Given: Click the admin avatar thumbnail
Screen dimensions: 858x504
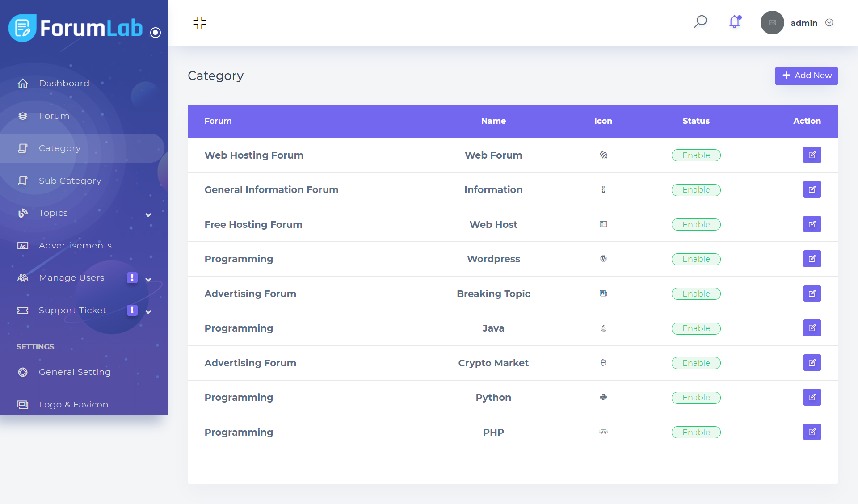Looking at the screenshot, I should (772, 23).
